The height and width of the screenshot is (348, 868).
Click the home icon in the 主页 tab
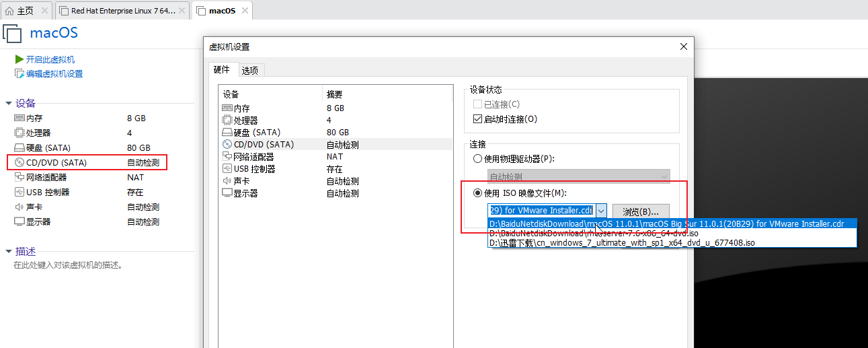(9, 11)
